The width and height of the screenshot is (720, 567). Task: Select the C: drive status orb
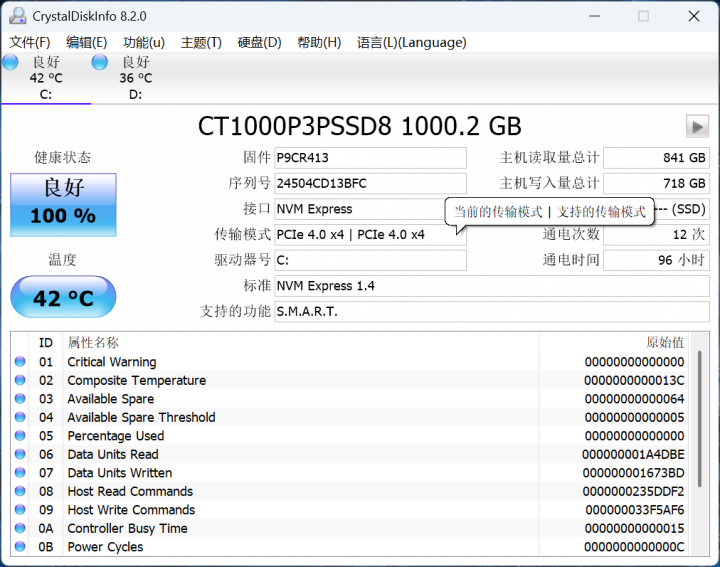click(x=10, y=62)
